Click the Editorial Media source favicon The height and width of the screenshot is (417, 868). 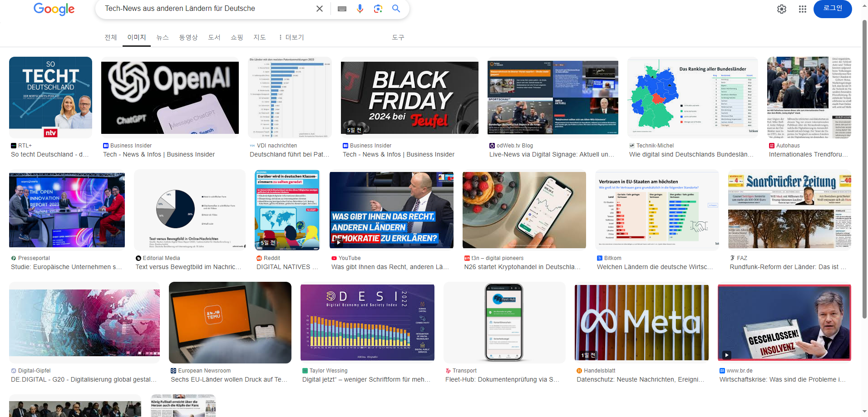138,258
